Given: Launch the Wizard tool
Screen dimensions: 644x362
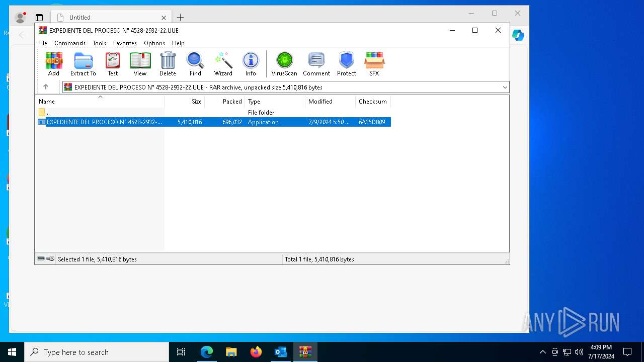Looking at the screenshot, I should 223,64.
